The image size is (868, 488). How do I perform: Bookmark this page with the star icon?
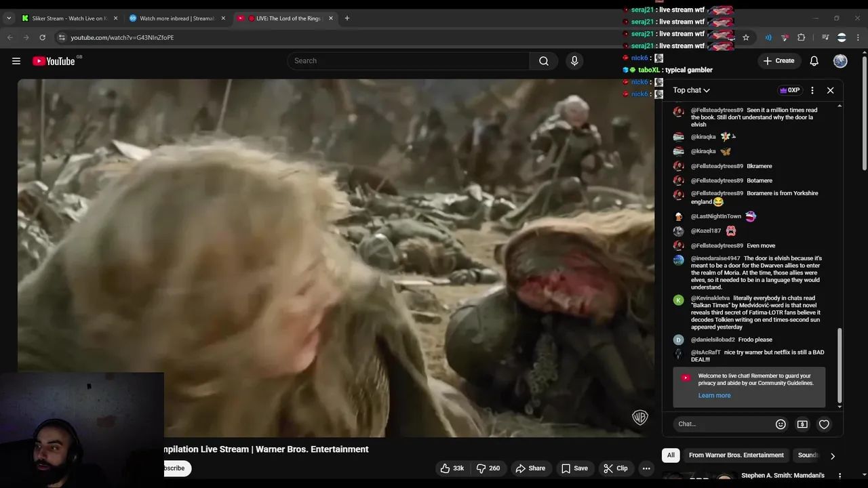pyautogui.click(x=746, y=37)
